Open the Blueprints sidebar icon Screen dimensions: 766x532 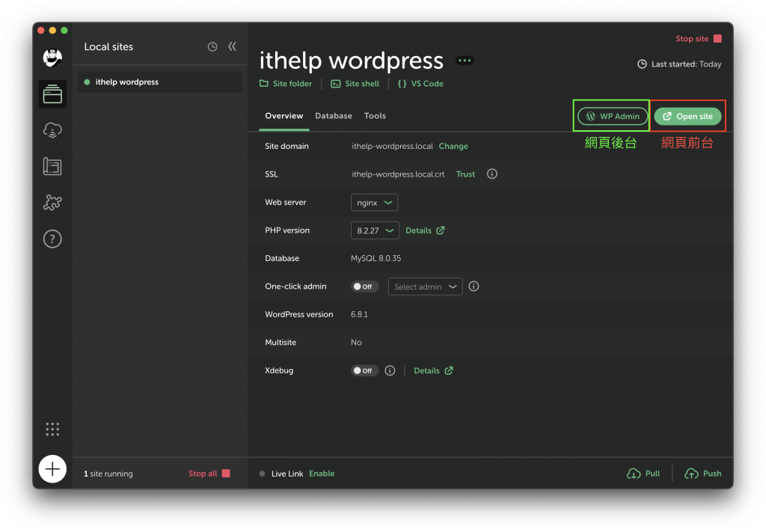click(52, 167)
